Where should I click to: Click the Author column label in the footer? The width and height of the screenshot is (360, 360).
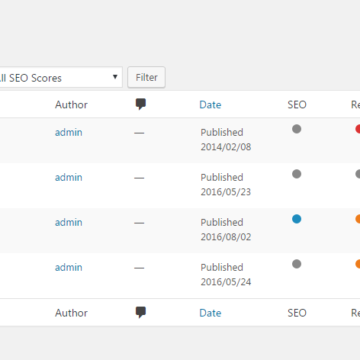tap(71, 313)
